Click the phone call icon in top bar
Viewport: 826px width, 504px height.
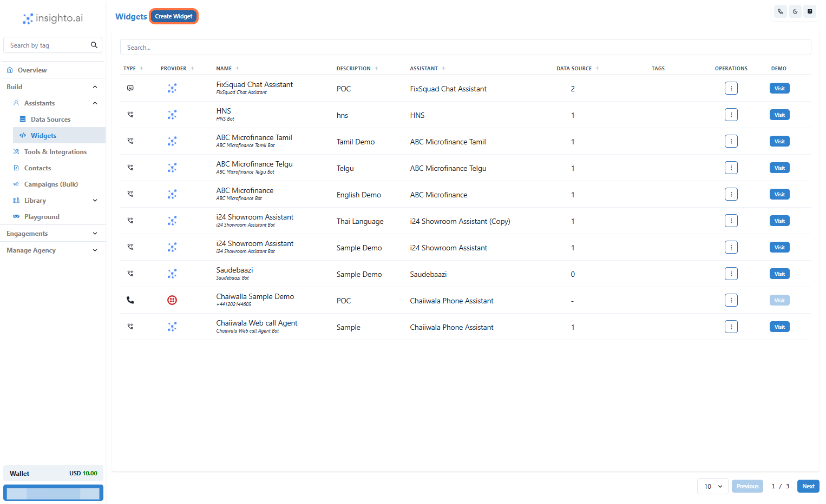(781, 11)
